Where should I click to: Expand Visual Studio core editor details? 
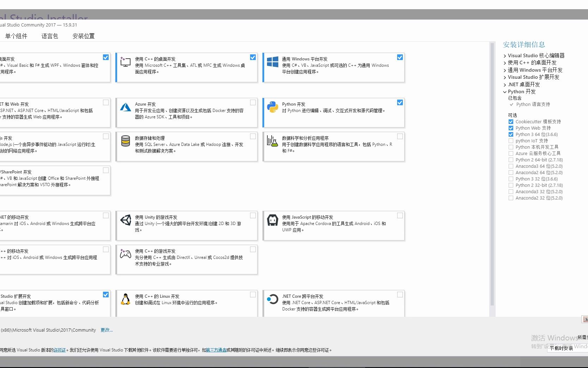coord(505,56)
